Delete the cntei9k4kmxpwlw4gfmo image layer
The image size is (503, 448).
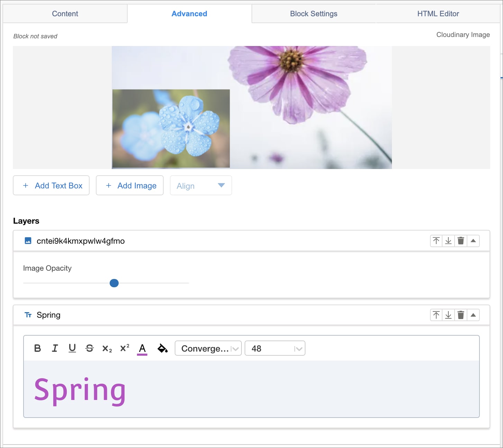tap(460, 241)
